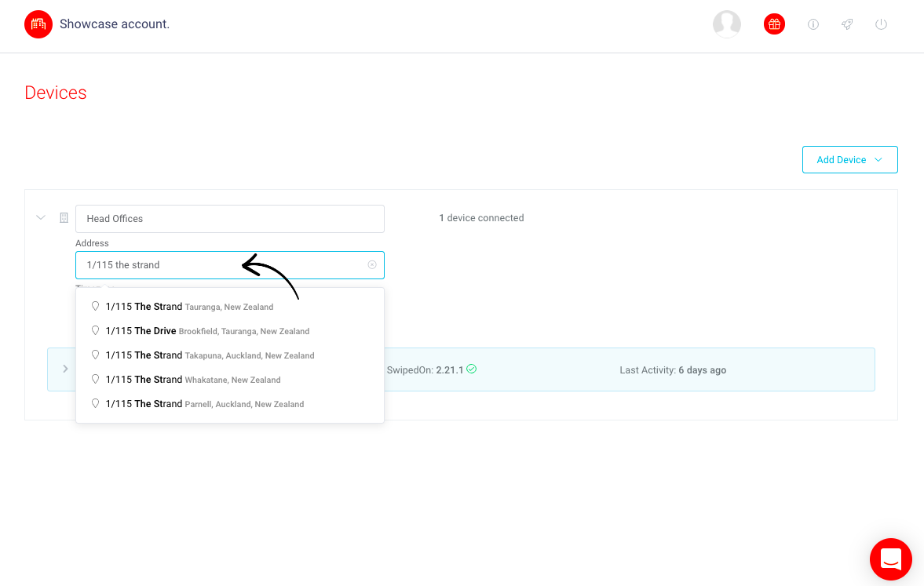This screenshot has height=586, width=924.
Task: Expand the connected device row chevron
Action: click(x=65, y=369)
